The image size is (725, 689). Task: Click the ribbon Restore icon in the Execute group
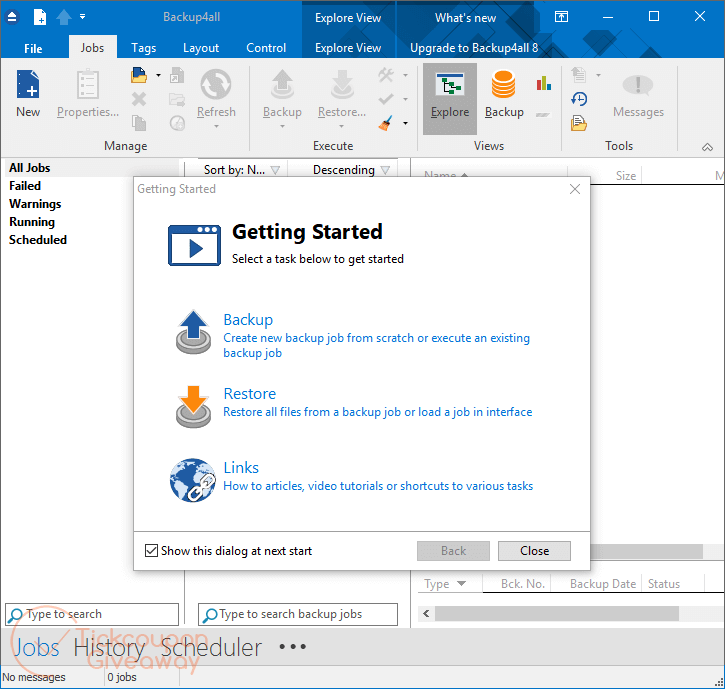[342, 84]
